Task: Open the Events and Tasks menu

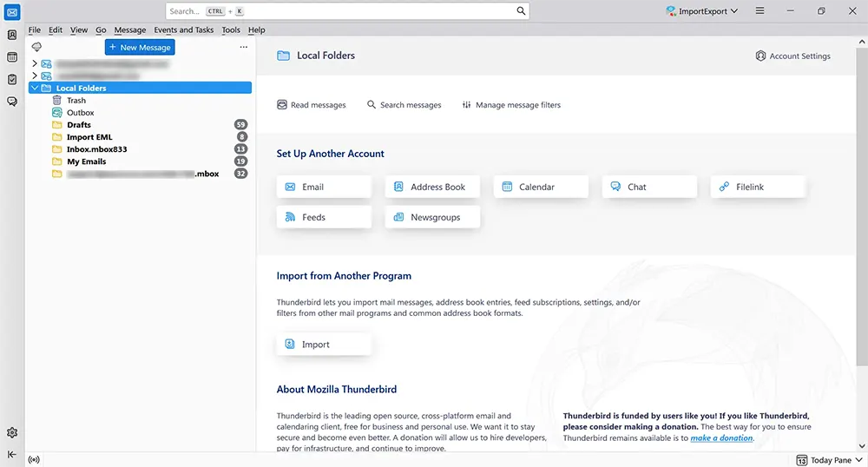Action: pyautogui.click(x=184, y=30)
